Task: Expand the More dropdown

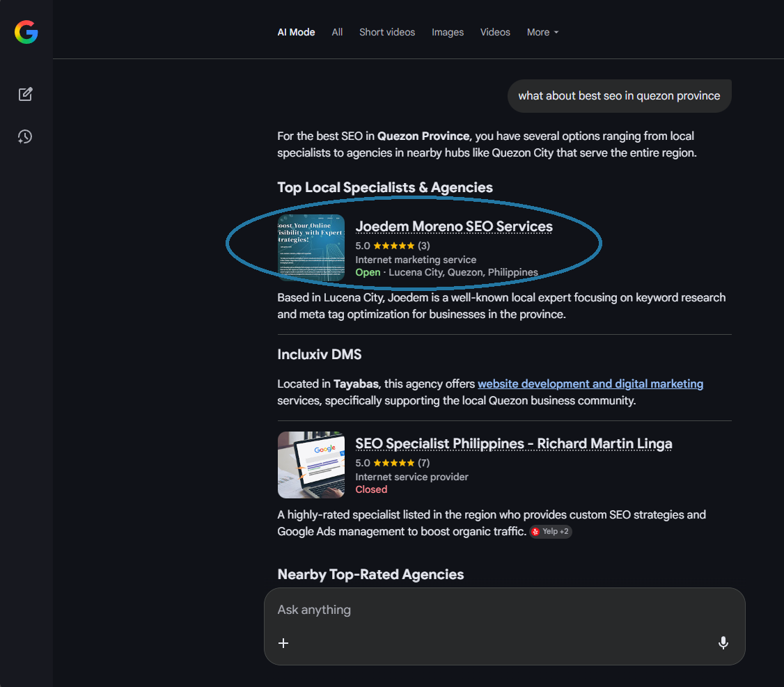Action: (542, 32)
